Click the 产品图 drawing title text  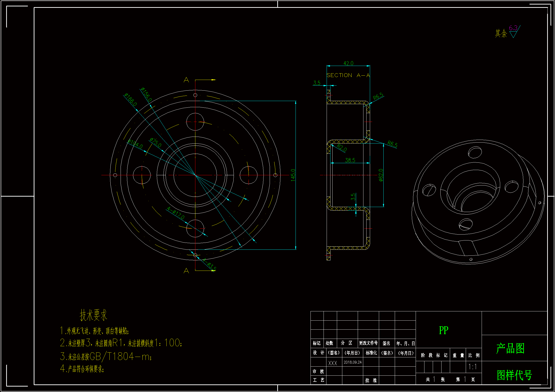coord(511,348)
